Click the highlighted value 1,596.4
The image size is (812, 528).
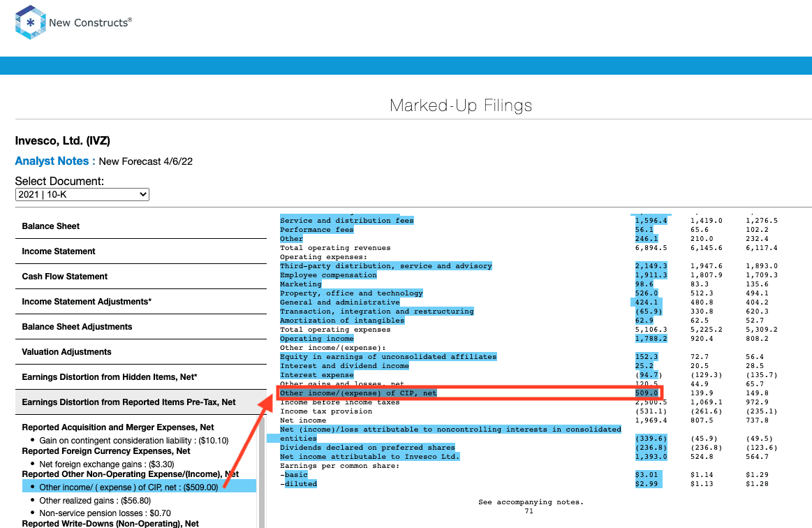tap(651, 221)
